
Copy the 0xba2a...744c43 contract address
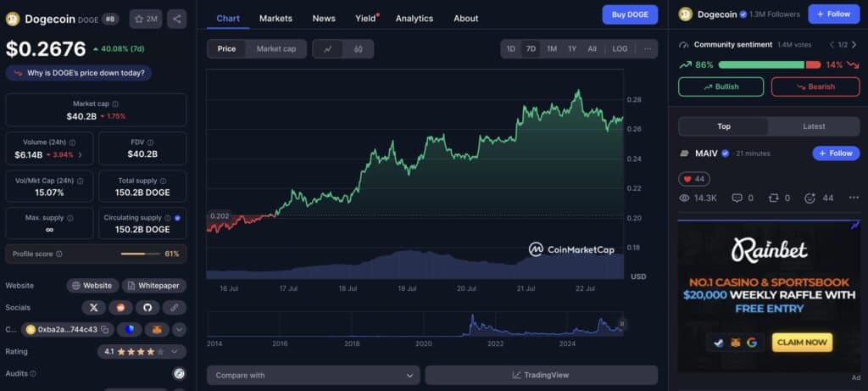(x=104, y=330)
